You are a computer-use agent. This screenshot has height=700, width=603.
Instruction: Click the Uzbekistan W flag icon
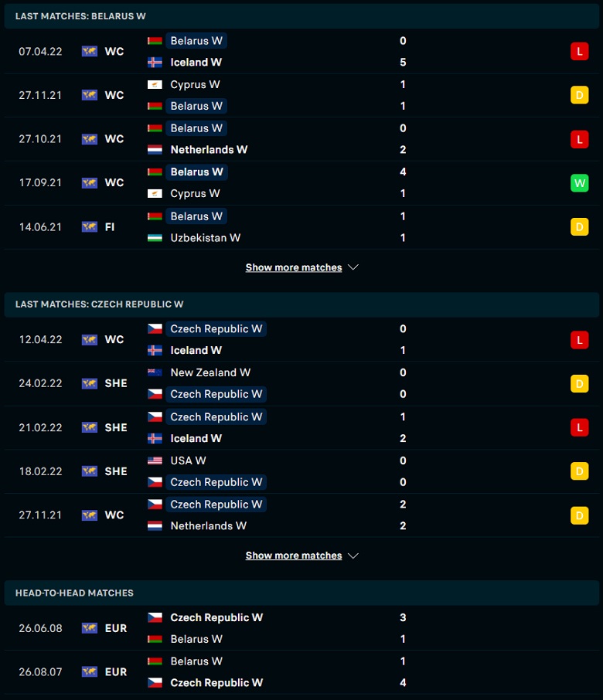point(155,238)
